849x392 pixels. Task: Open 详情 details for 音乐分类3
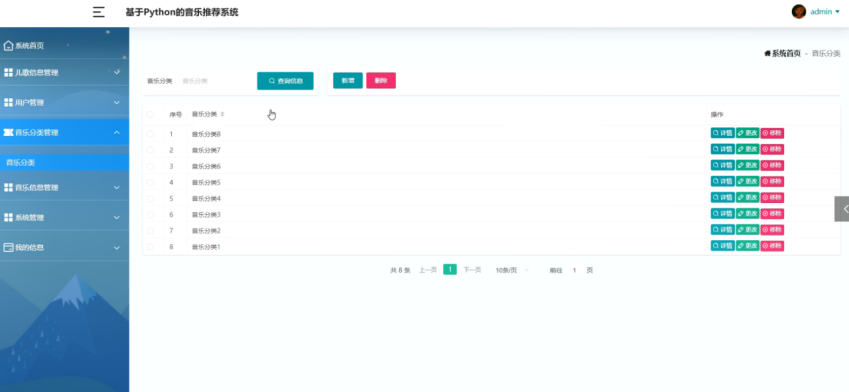tap(722, 214)
